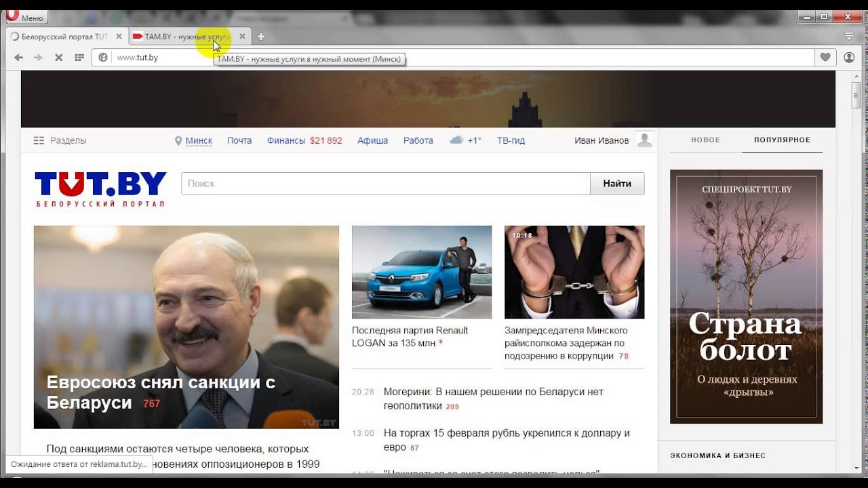Click the $21 892 currency rate
Image resolution: width=868 pixels, height=488 pixels.
pos(326,140)
